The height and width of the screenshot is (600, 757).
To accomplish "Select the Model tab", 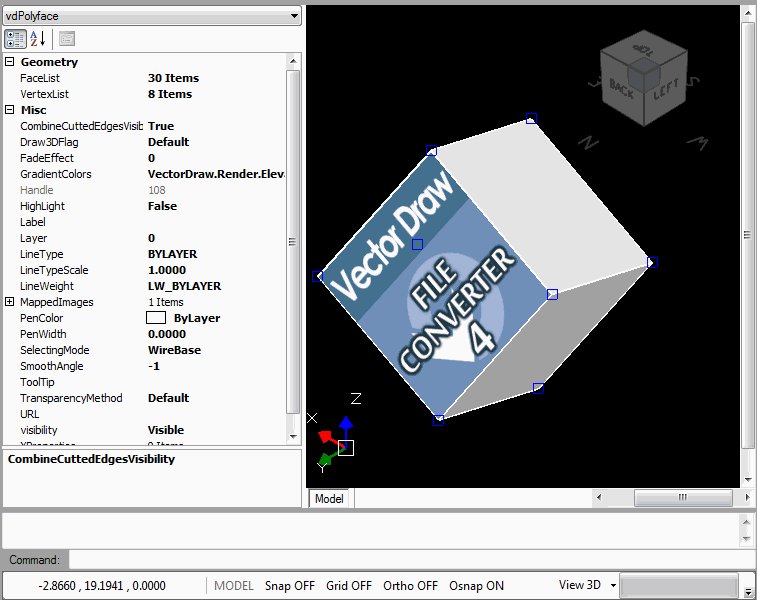I will (x=329, y=498).
